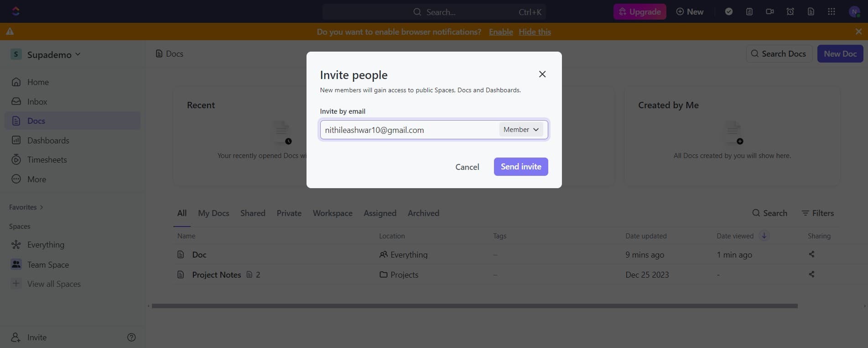Open Home in the sidebar
Screen dimensions: 868x348
(x=73, y=82)
